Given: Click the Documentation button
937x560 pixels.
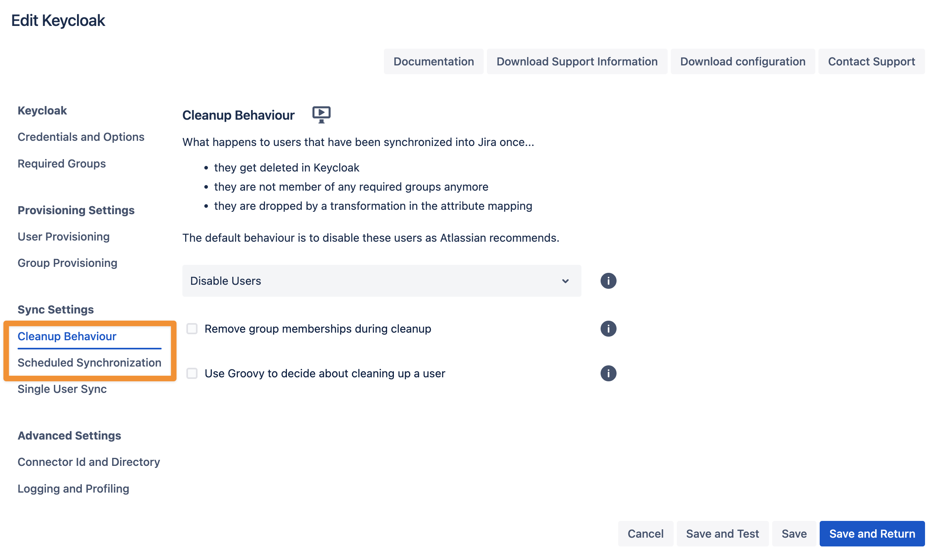Looking at the screenshot, I should [x=433, y=61].
